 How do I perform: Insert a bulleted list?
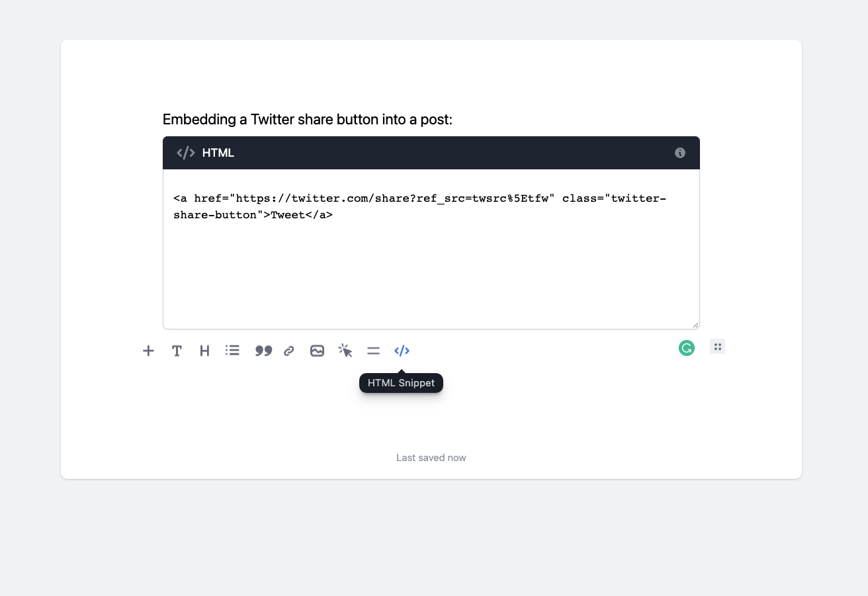(232, 351)
